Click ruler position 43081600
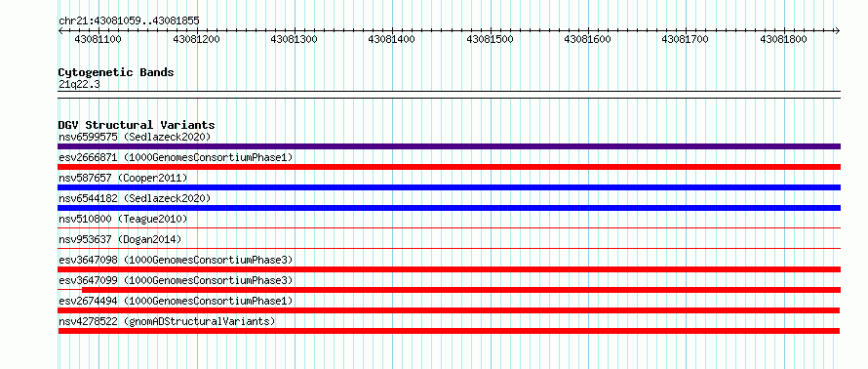The height and width of the screenshot is (369, 868). coord(587,39)
